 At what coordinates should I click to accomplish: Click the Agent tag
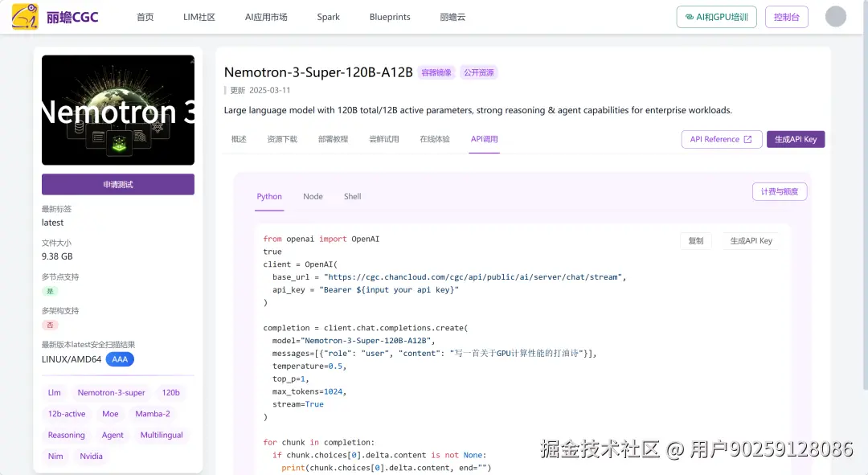click(x=113, y=435)
